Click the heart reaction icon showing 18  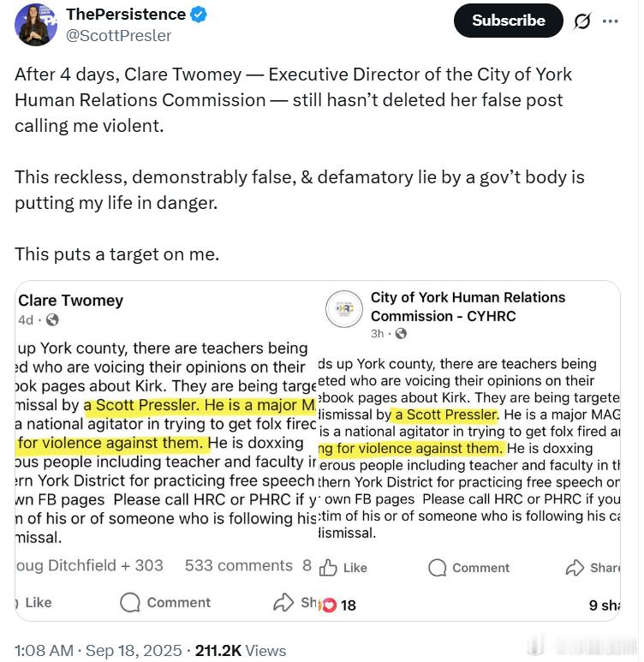330,605
